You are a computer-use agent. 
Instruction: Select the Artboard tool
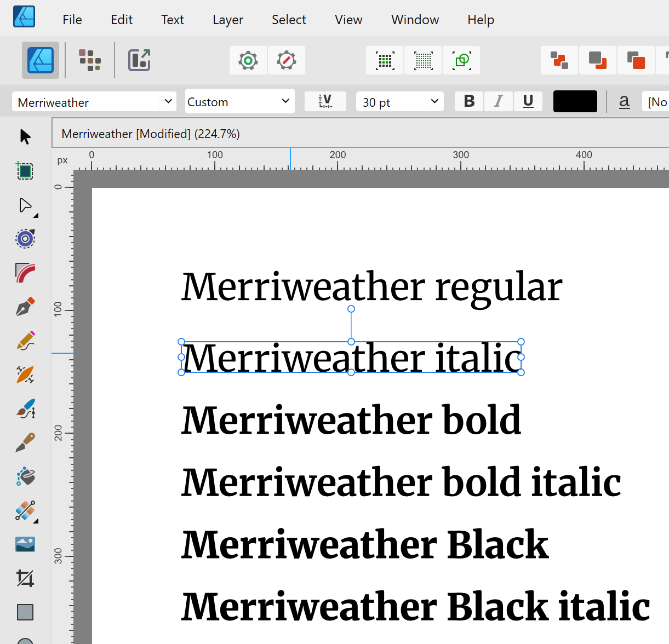pyautogui.click(x=25, y=171)
